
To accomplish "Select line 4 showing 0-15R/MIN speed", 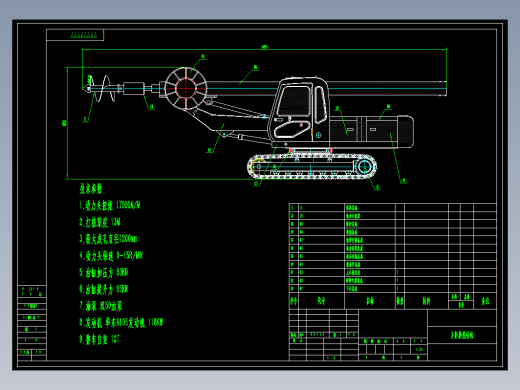I will (x=111, y=256).
